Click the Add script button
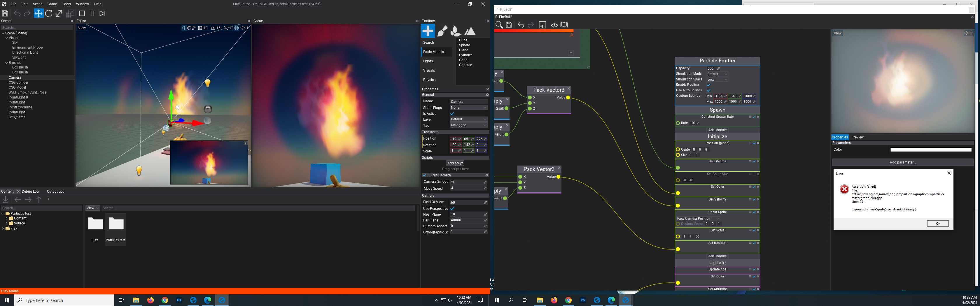 [455, 163]
